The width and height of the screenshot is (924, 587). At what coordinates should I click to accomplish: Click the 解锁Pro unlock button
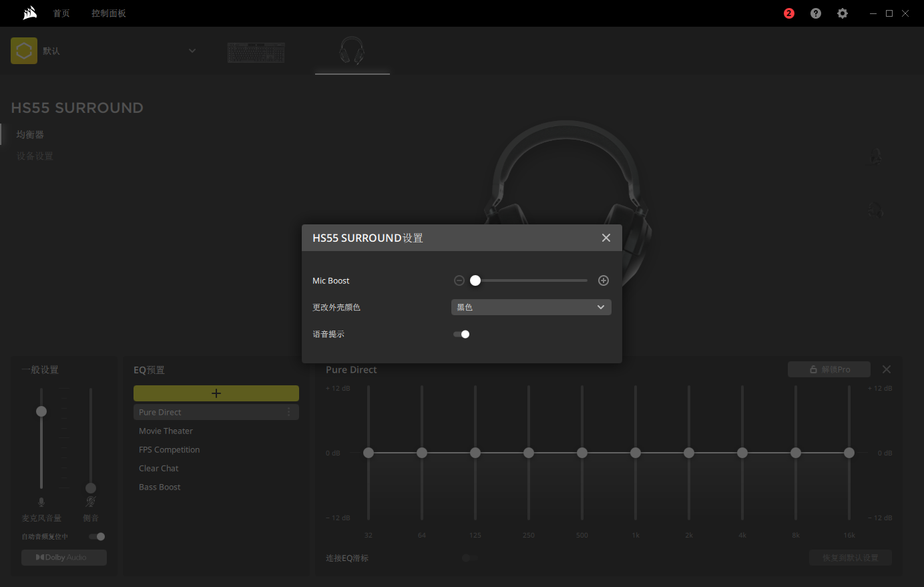(829, 369)
